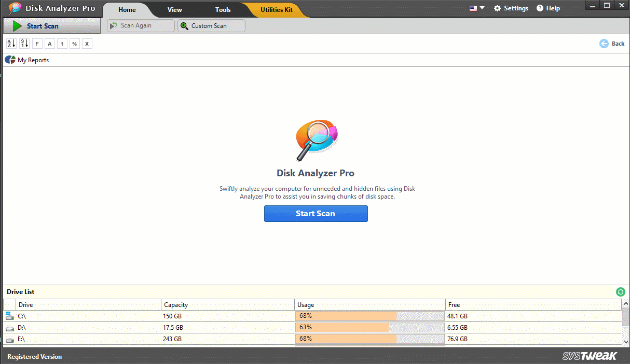Viewport: 630px width, 364px height.
Task: Select the 150 GB capacity cell
Action: click(x=228, y=316)
